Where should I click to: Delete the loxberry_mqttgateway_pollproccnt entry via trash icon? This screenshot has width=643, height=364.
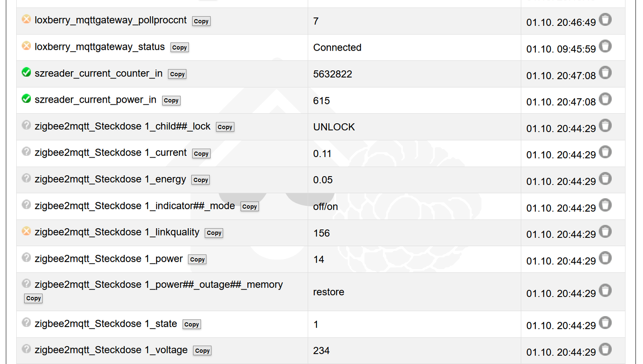(x=605, y=20)
